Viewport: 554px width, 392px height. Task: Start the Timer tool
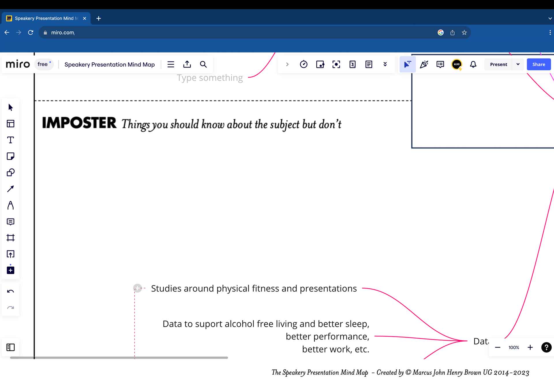click(304, 64)
